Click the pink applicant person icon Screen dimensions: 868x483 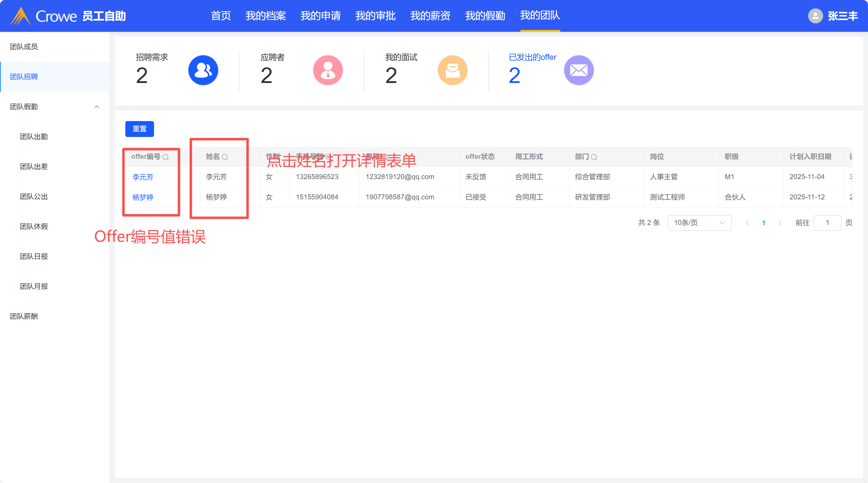327,70
